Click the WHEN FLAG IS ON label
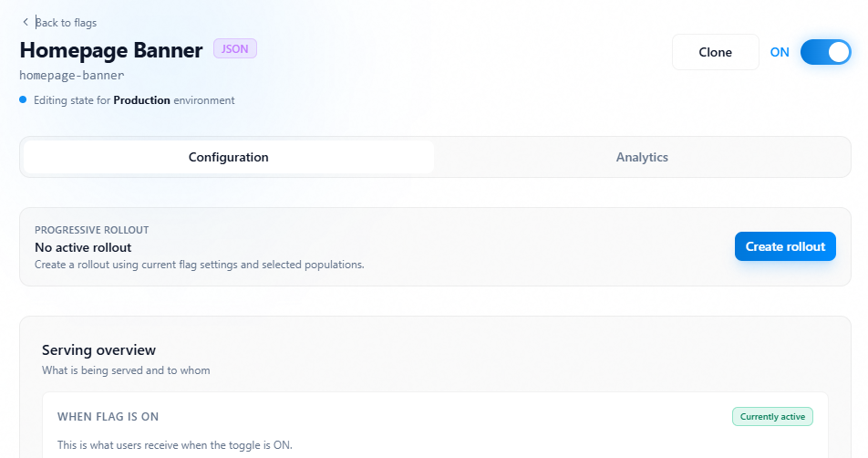Image resolution: width=868 pixels, height=458 pixels. (108, 417)
